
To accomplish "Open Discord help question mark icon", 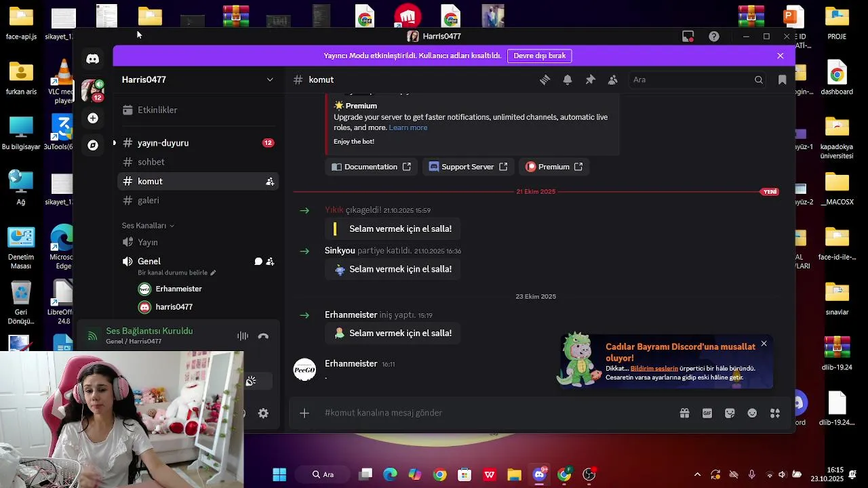I will [x=714, y=37].
